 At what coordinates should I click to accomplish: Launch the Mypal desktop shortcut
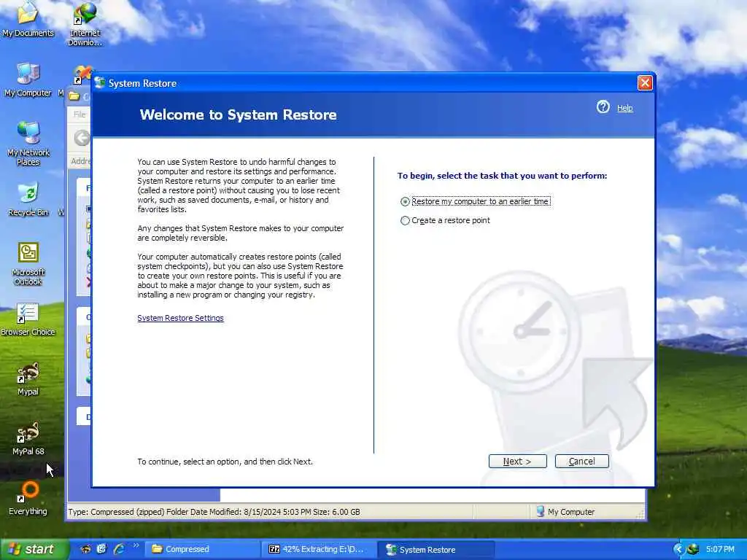[28, 379]
